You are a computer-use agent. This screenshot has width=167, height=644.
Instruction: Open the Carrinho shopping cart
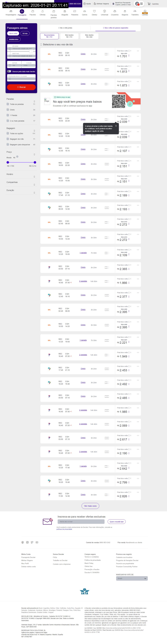coord(153,4)
